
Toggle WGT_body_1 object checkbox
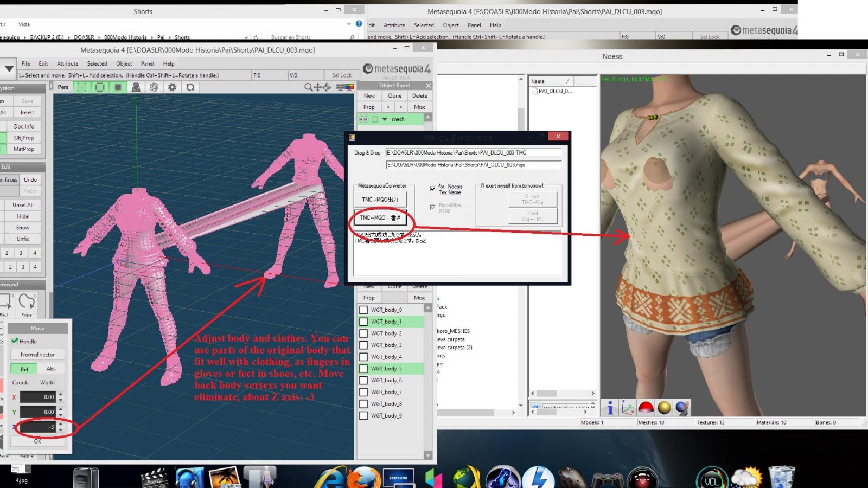pyautogui.click(x=363, y=322)
